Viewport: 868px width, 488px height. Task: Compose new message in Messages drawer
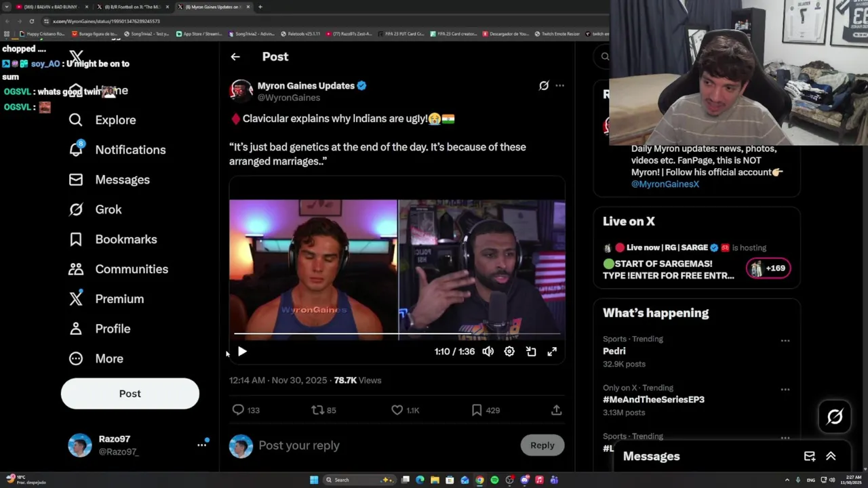tap(810, 456)
